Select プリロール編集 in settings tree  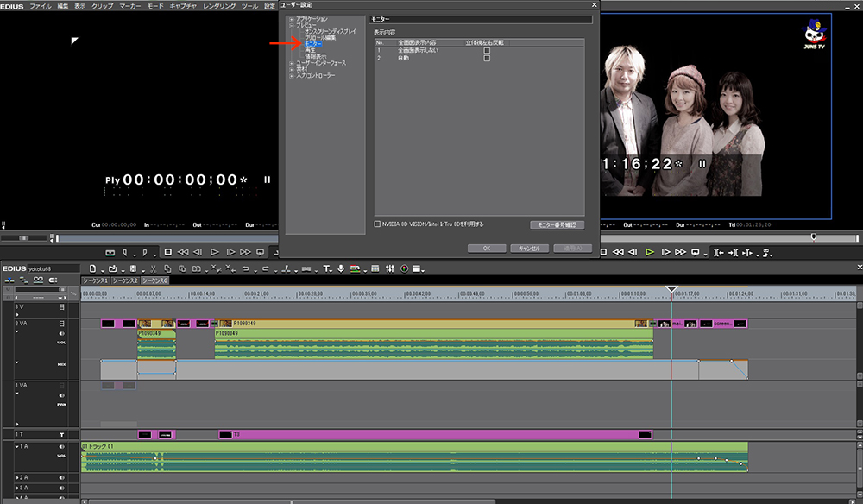coord(320,37)
